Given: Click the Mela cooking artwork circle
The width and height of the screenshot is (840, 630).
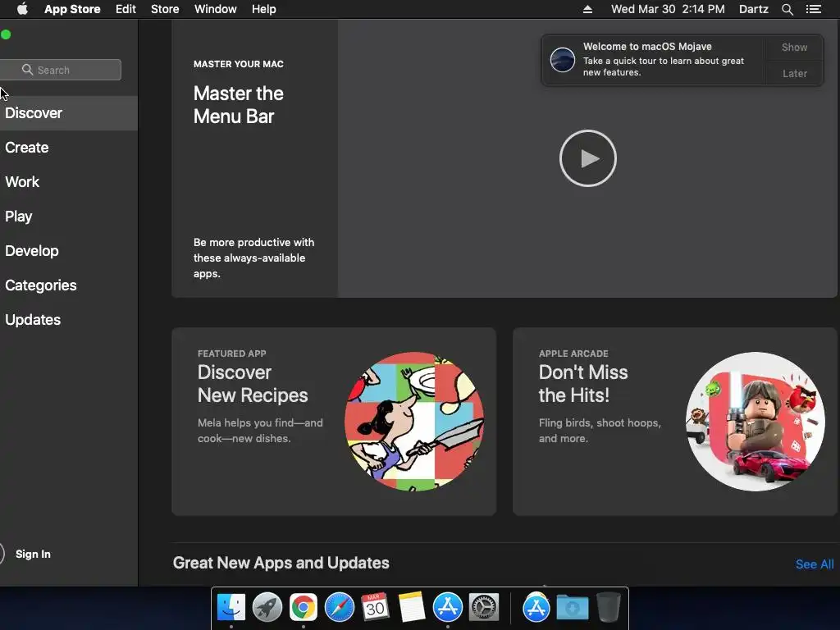Looking at the screenshot, I should [414, 422].
